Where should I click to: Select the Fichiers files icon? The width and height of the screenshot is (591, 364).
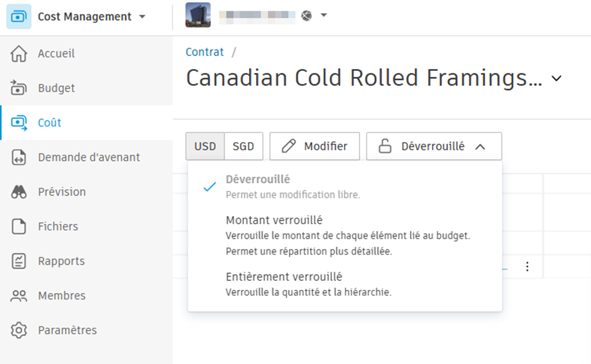18,226
